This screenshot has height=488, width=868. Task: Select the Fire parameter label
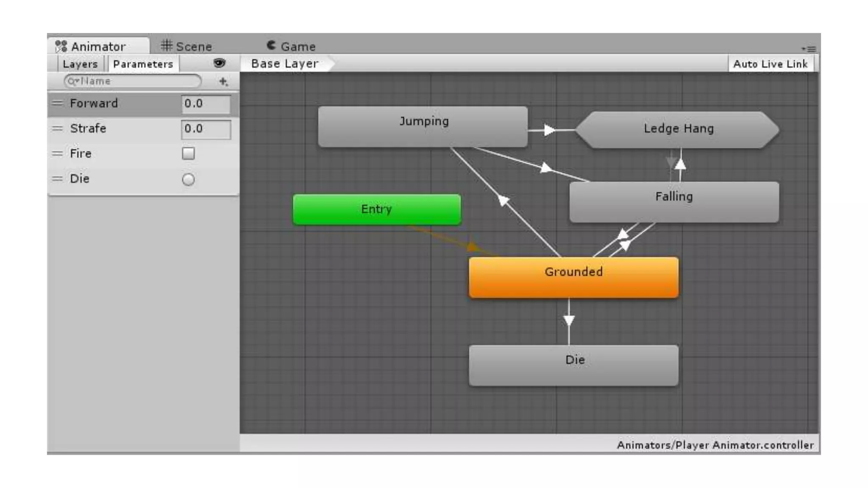pyautogui.click(x=81, y=153)
